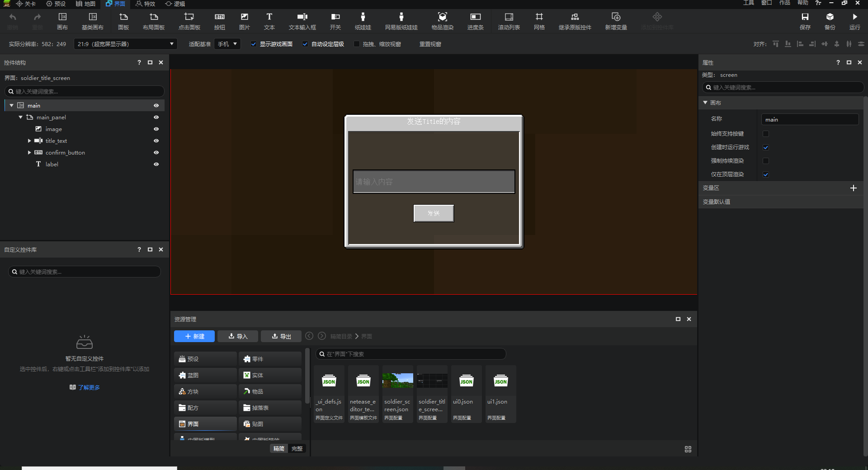868x470 pixels.
Task: Expand the confirm_button tree node
Action: point(29,153)
